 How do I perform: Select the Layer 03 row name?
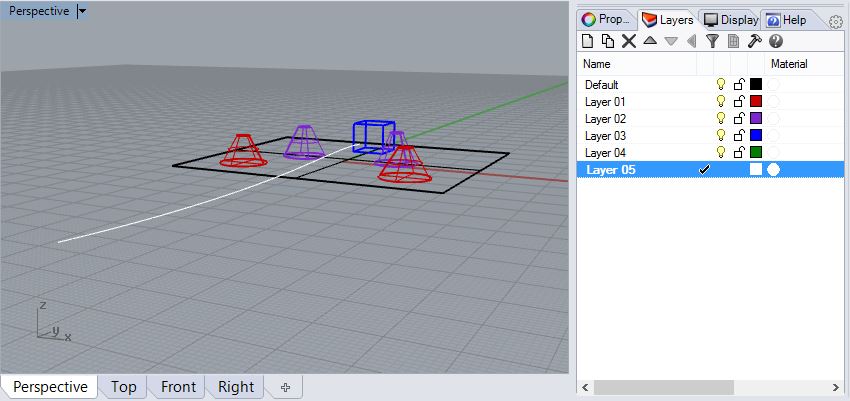605,135
